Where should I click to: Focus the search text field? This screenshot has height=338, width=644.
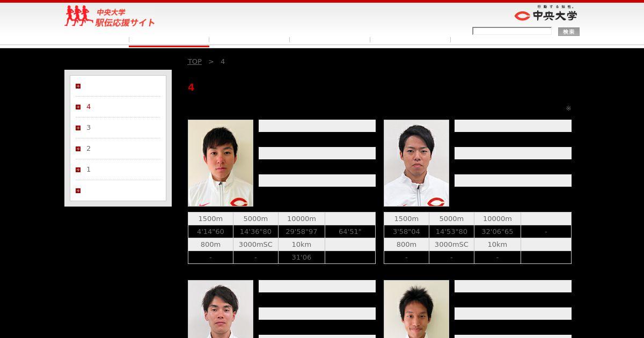pyautogui.click(x=512, y=31)
